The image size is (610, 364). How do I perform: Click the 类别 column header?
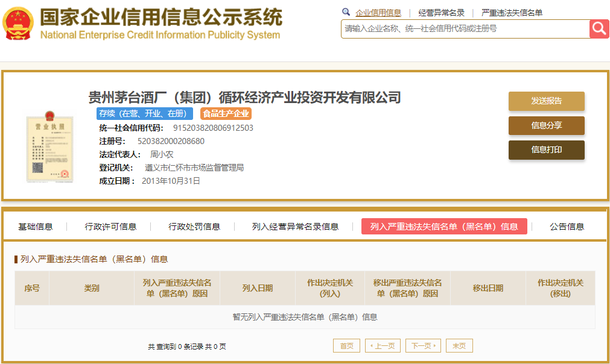click(x=92, y=288)
